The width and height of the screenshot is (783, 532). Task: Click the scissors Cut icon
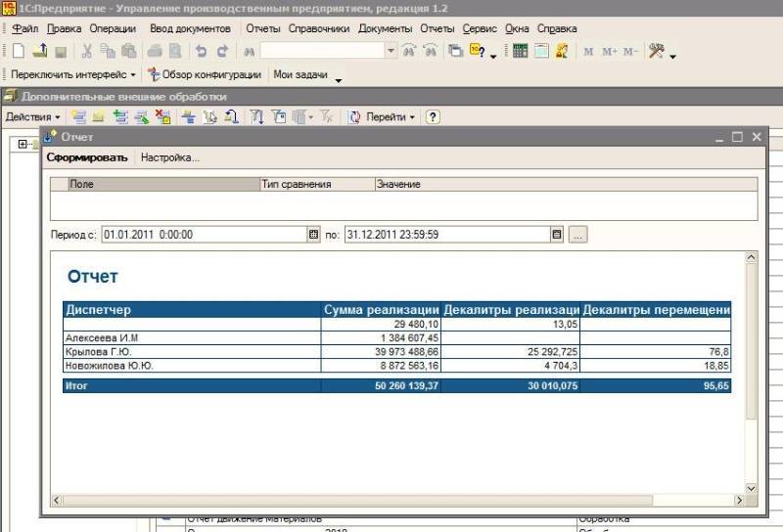click(x=86, y=51)
